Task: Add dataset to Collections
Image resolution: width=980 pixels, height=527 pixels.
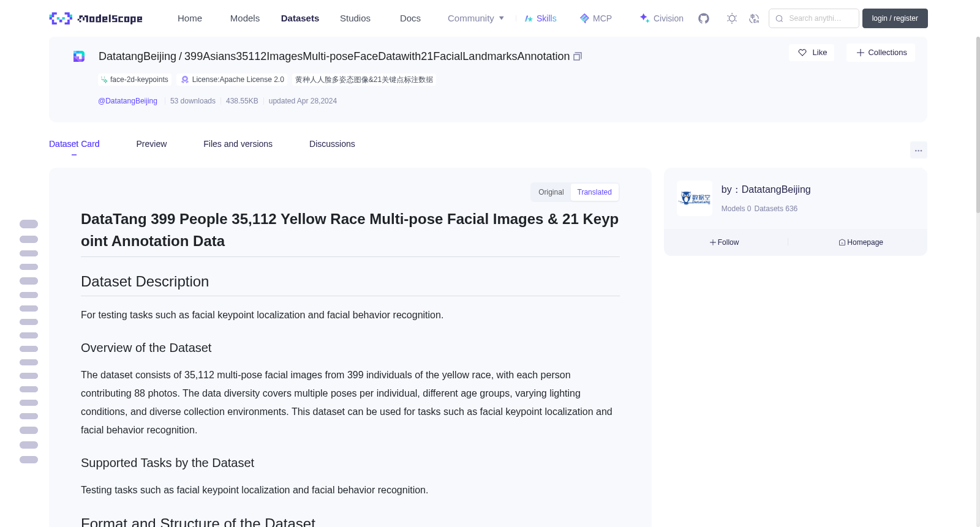Action: (881, 53)
